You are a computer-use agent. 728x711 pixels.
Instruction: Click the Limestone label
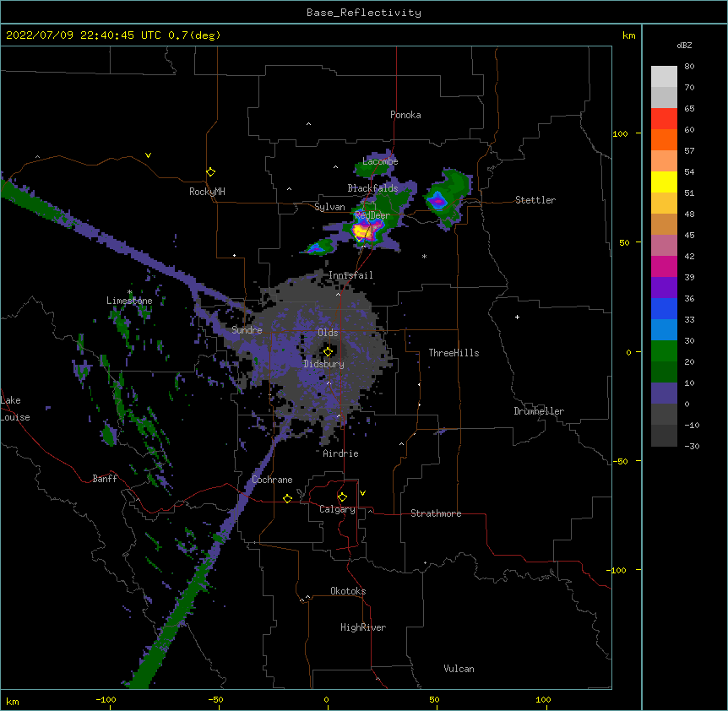(129, 301)
